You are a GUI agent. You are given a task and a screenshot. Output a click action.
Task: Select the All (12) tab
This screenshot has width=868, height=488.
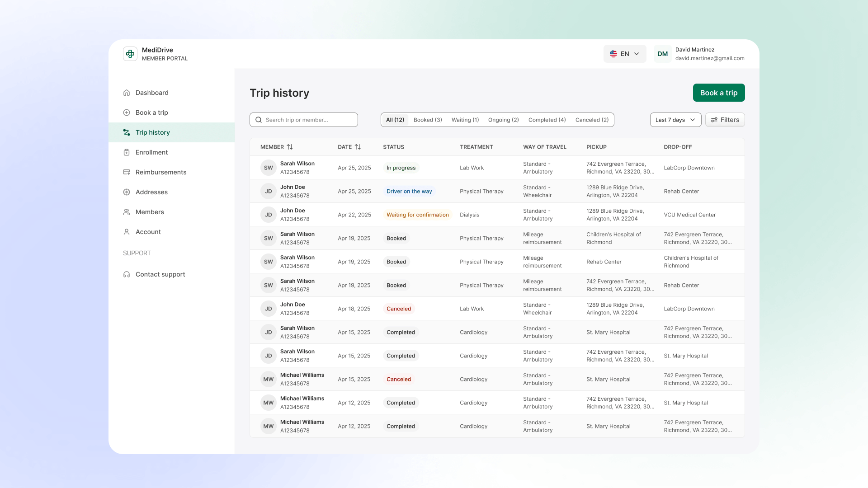[x=395, y=120]
